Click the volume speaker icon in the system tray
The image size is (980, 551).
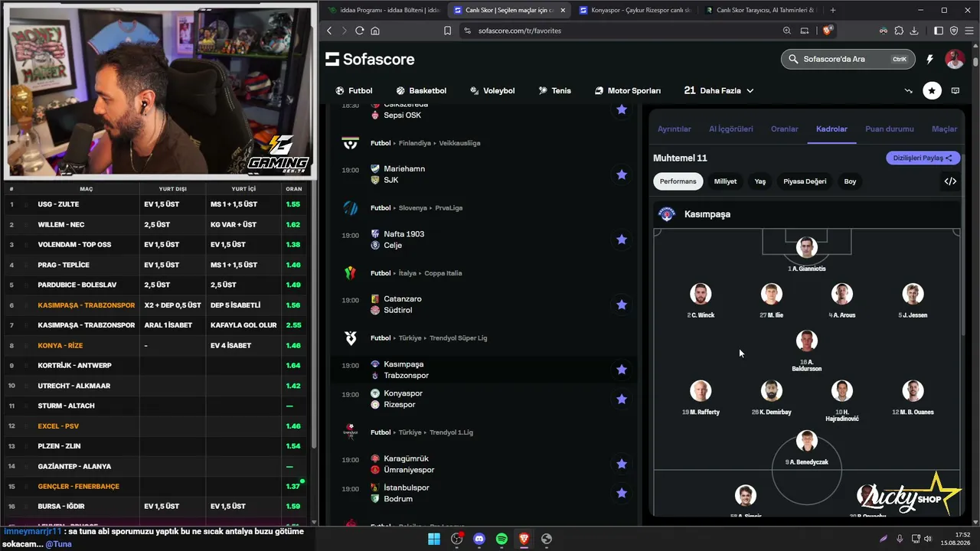coord(927,539)
